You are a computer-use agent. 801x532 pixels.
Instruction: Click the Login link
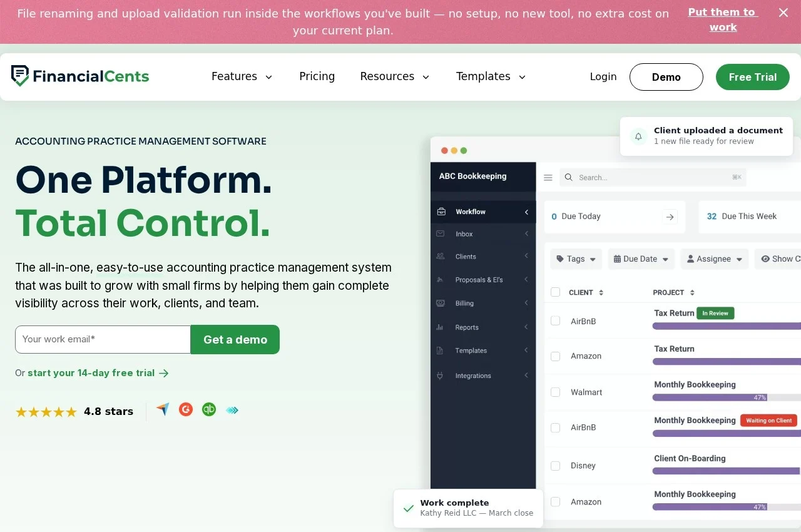(x=603, y=76)
